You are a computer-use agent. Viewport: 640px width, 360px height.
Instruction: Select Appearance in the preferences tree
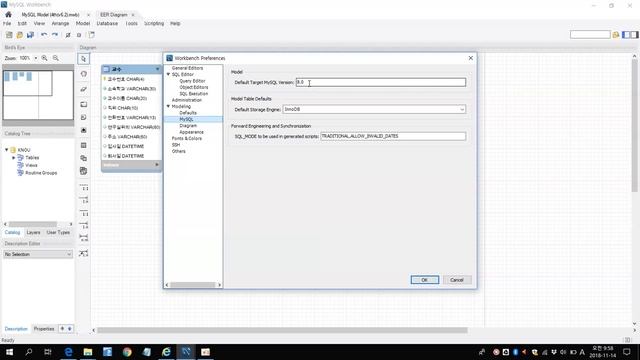pyautogui.click(x=191, y=132)
